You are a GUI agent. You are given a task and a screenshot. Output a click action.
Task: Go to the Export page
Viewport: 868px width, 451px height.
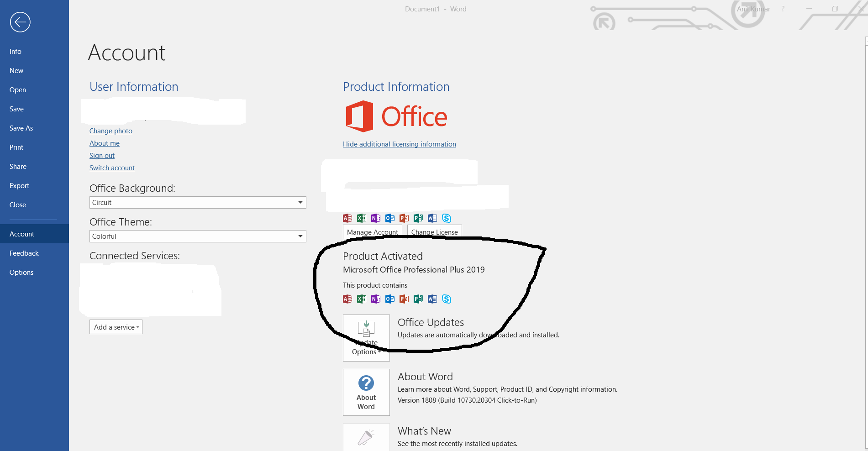pyautogui.click(x=34, y=186)
